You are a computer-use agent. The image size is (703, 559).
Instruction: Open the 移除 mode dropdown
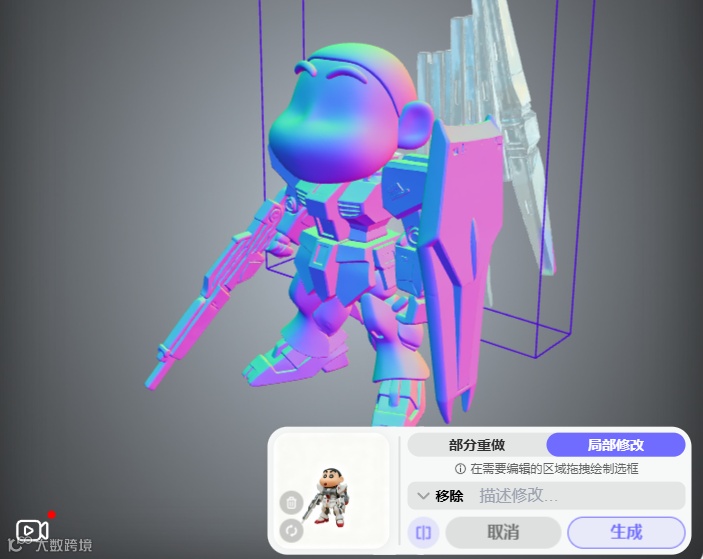click(441, 496)
